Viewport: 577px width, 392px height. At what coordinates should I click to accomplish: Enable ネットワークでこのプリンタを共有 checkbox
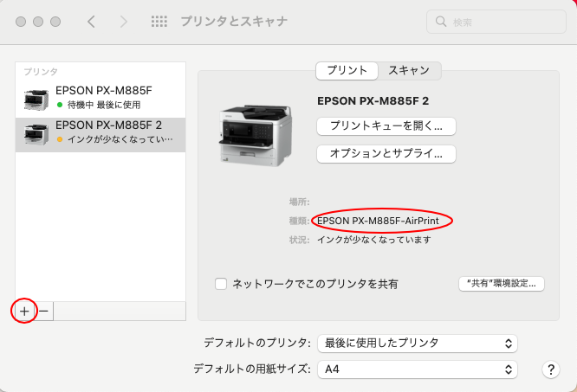[221, 284]
